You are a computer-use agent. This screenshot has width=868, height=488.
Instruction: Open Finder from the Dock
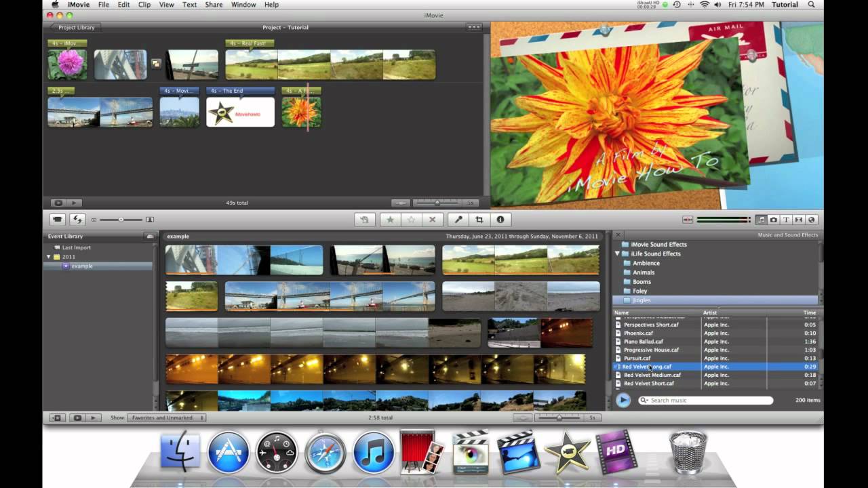(180, 452)
